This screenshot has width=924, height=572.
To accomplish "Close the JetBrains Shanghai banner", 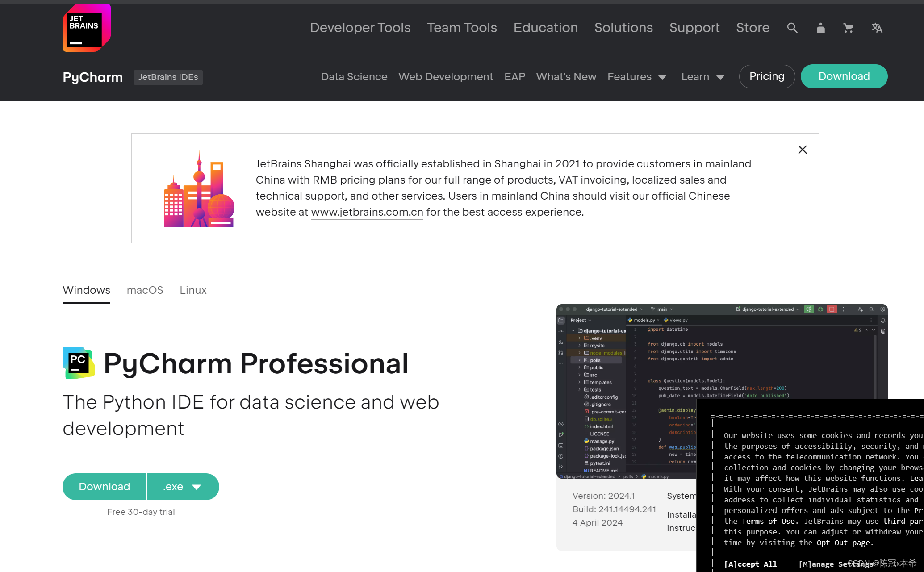I will click(802, 150).
